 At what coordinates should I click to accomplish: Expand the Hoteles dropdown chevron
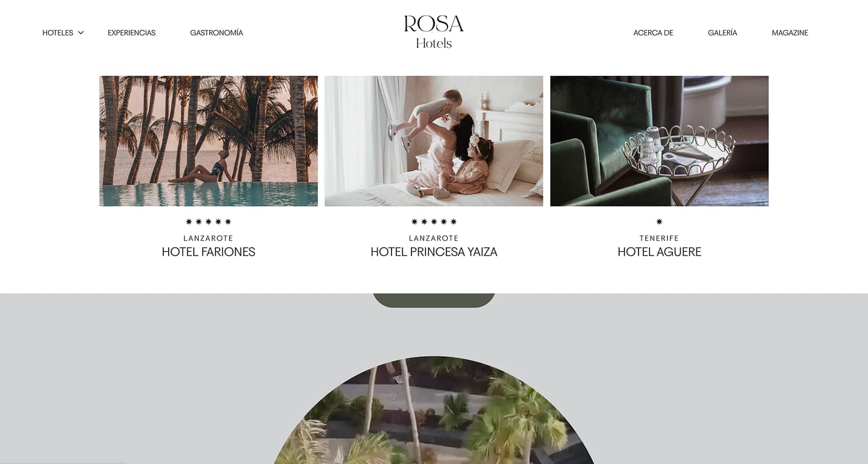(x=81, y=33)
